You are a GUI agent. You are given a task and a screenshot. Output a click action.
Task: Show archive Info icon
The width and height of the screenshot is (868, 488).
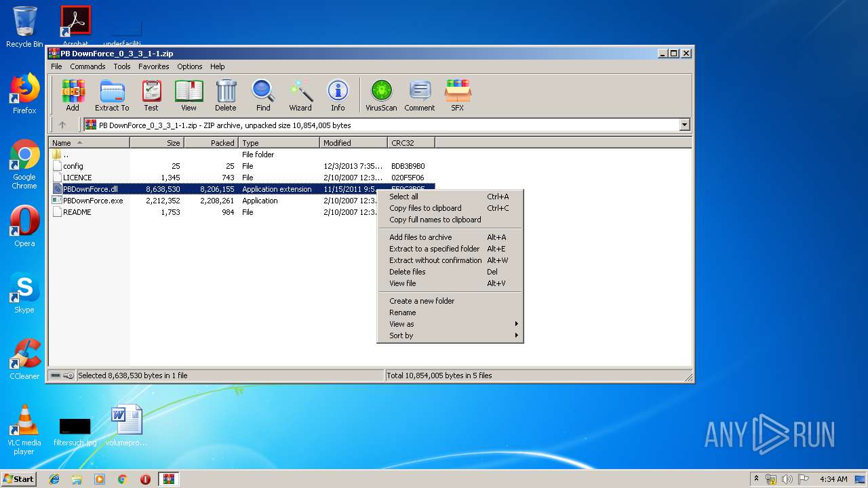[338, 95]
